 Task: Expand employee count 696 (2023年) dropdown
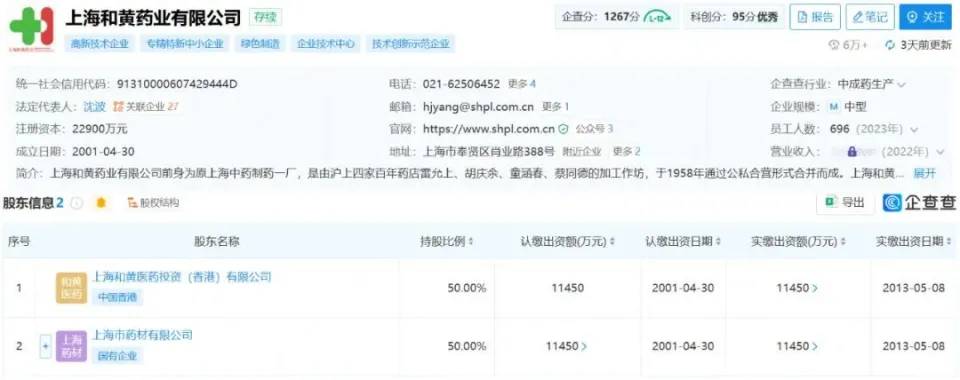[x=914, y=130]
